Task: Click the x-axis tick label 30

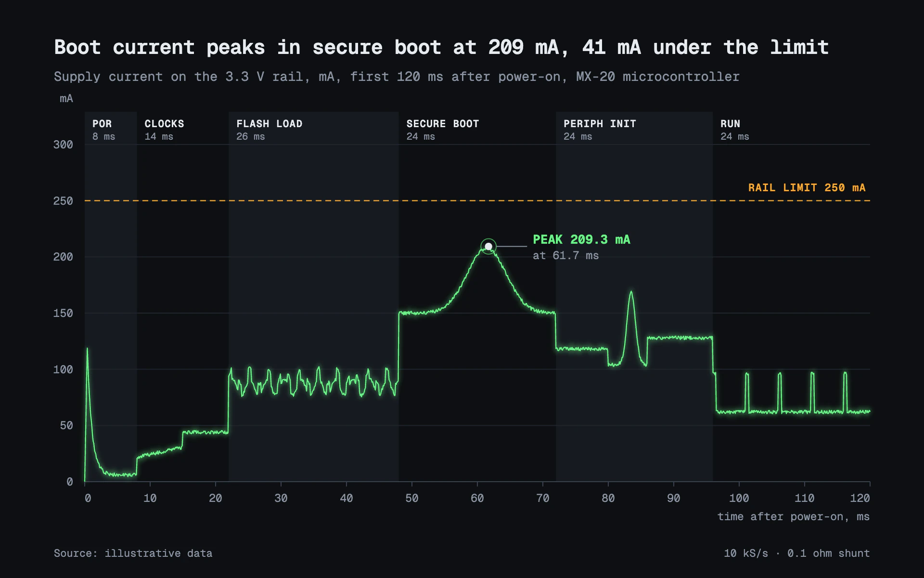Action: point(281,498)
